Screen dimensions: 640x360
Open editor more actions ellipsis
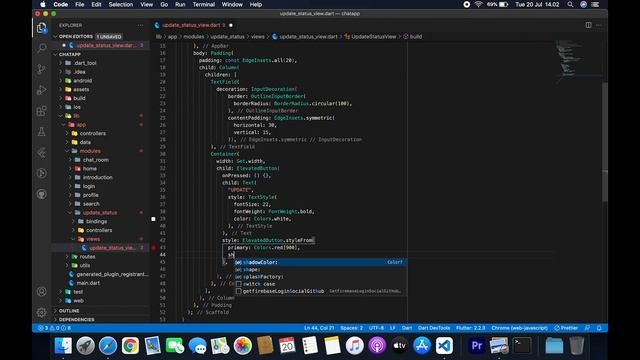click(x=599, y=25)
